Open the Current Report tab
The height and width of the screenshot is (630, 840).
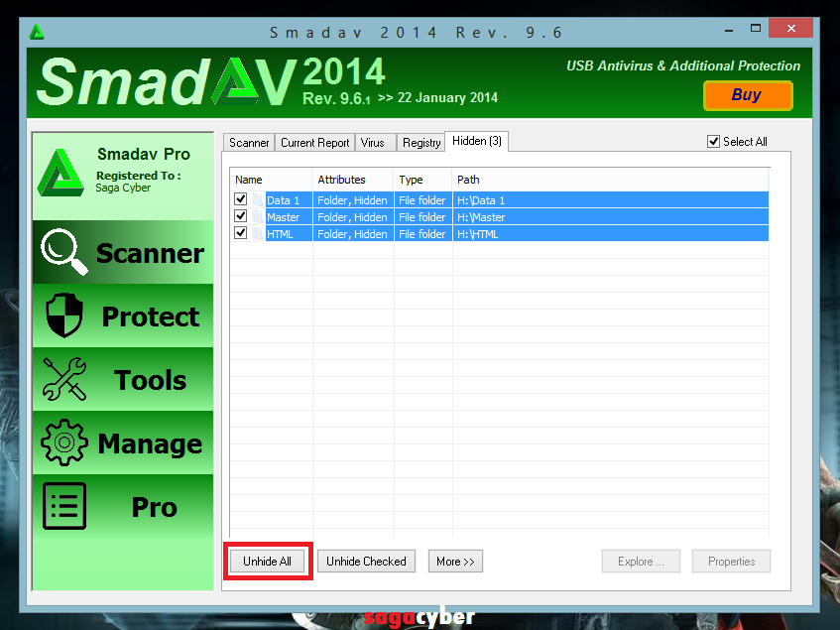coord(315,143)
